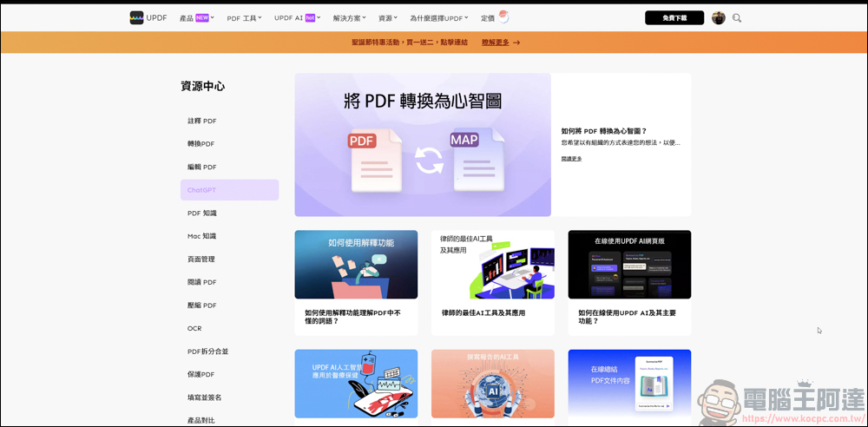Image resolution: width=868 pixels, height=427 pixels.
Task: Expand the PDF 工具 dropdown menu
Action: (244, 18)
